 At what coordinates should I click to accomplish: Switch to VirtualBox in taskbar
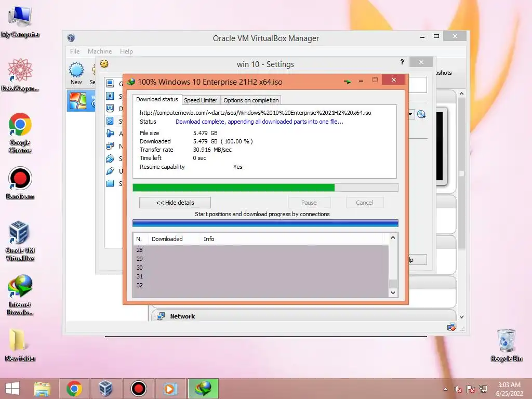105,389
